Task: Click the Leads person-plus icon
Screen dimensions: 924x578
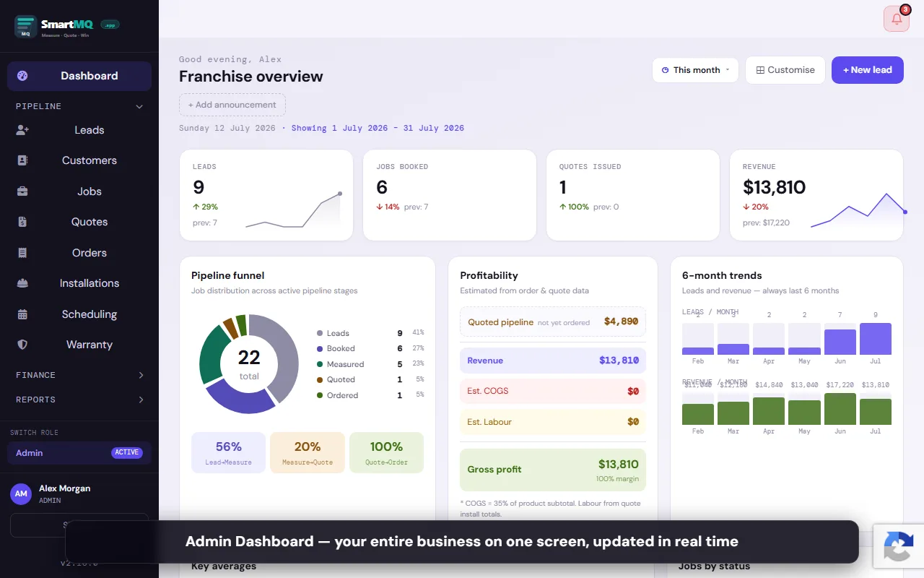Action: [22, 130]
